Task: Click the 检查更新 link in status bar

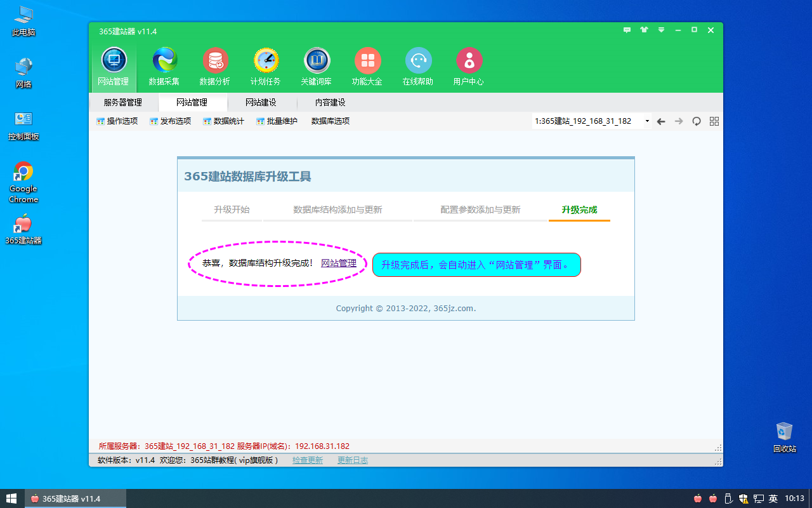Action: [308, 460]
